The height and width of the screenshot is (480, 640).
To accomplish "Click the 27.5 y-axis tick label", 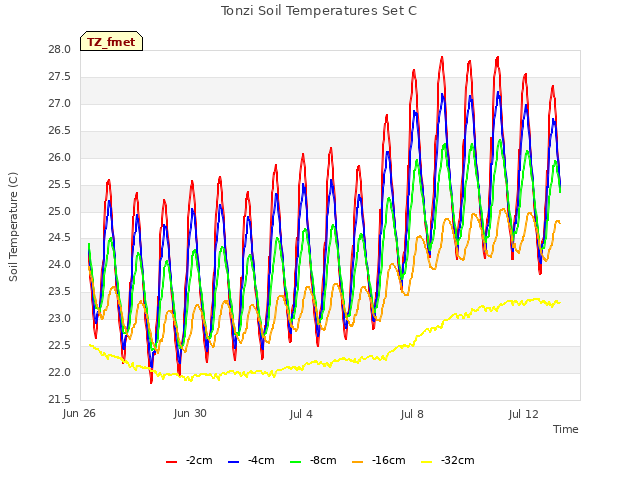I will coord(60,77).
